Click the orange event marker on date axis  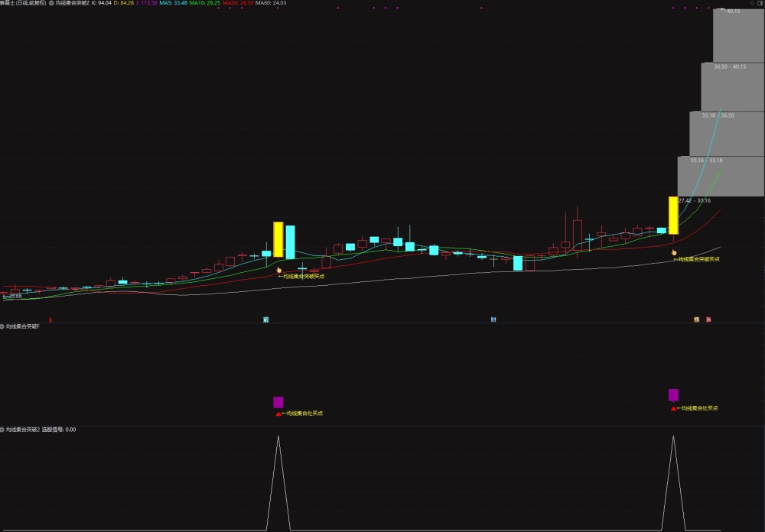697,320
